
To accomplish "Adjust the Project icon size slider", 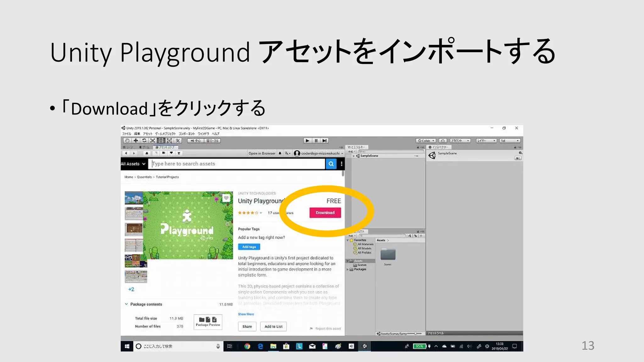I will click(415, 333).
